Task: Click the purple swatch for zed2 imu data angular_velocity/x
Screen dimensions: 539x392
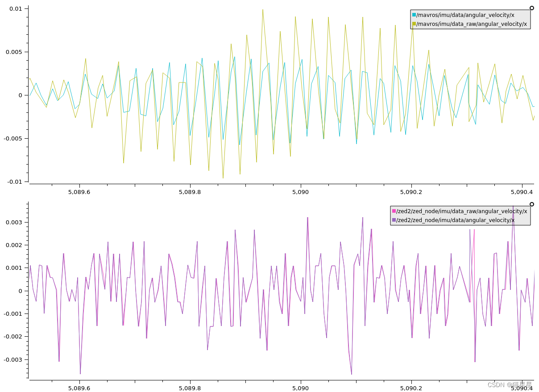Action: pyautogui.click(x=394, y=220)
